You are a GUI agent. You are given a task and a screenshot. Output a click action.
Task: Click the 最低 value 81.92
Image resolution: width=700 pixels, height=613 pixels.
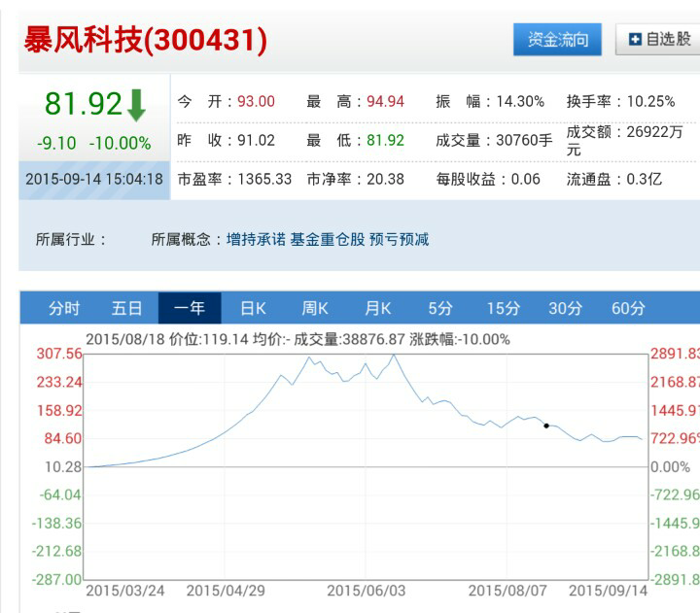coord(385,140)
